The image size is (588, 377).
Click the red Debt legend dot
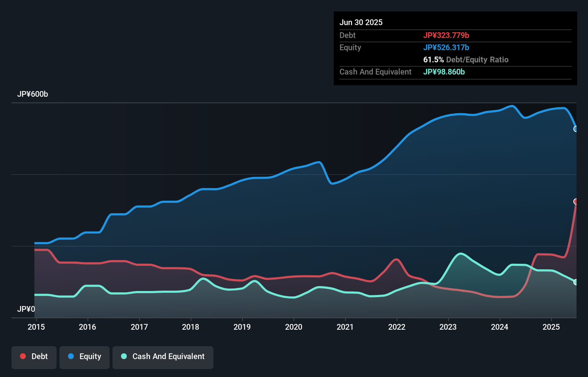(22, 356)
